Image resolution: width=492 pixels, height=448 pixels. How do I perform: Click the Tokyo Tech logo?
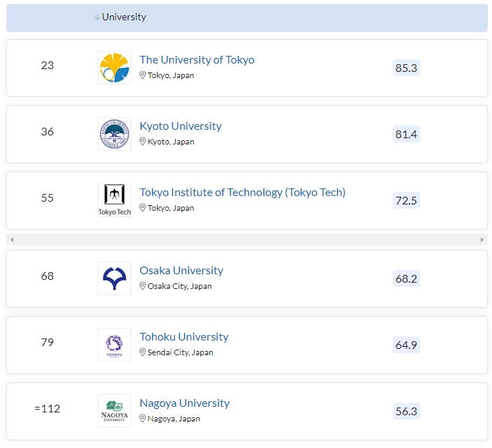pyautogui.click(x=114, y=200)
